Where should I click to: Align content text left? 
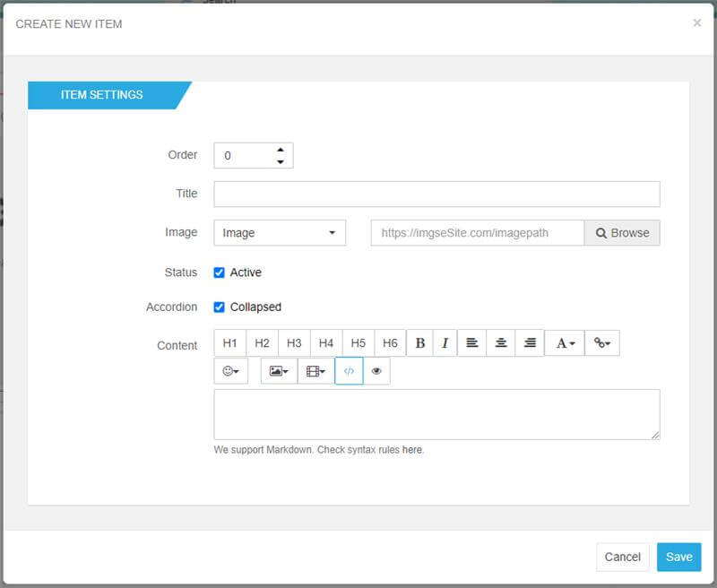tap(472, 343)
